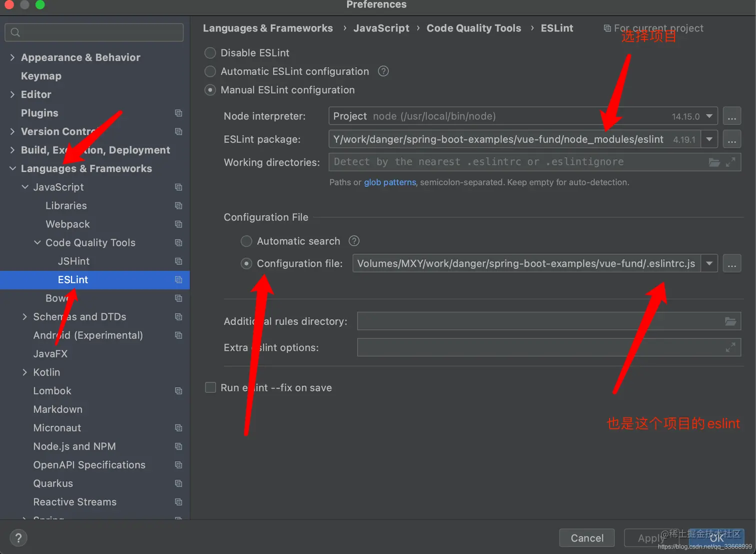Viewport: 756px width, 554px height.
Task: Click the project-level icon beside Plugins
Action: pyautogui.click(x=178, y=113)
